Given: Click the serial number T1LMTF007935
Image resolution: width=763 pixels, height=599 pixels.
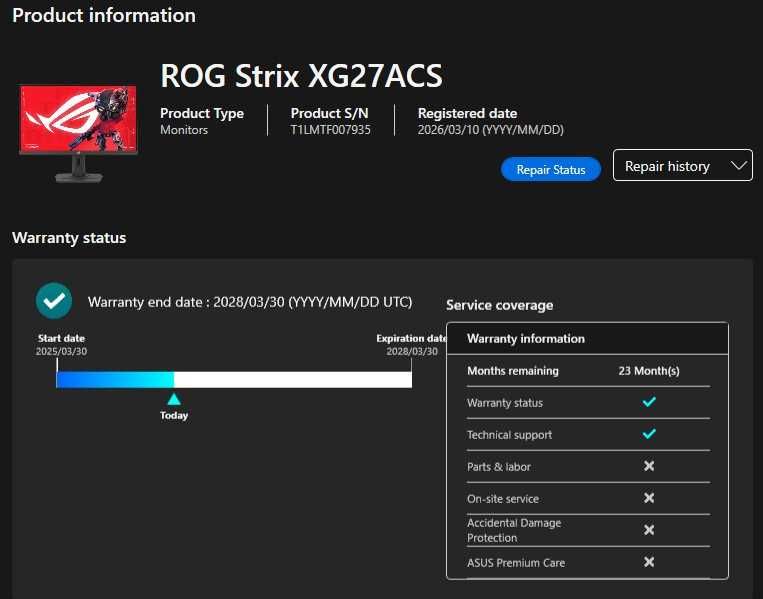Looking at the screenshot, I should [x=330, y=130].
